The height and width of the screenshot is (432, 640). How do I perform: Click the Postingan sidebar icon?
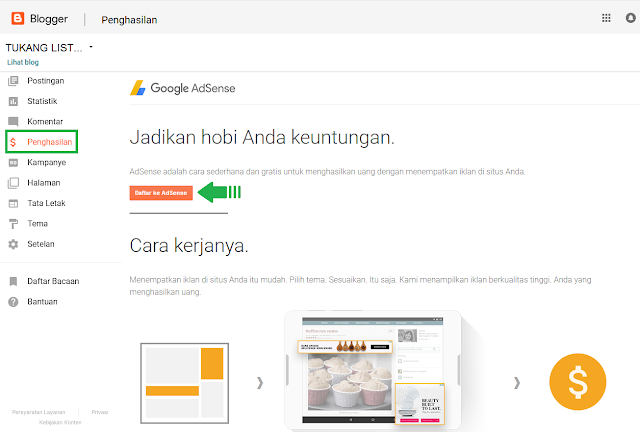(x=13, y=81)
